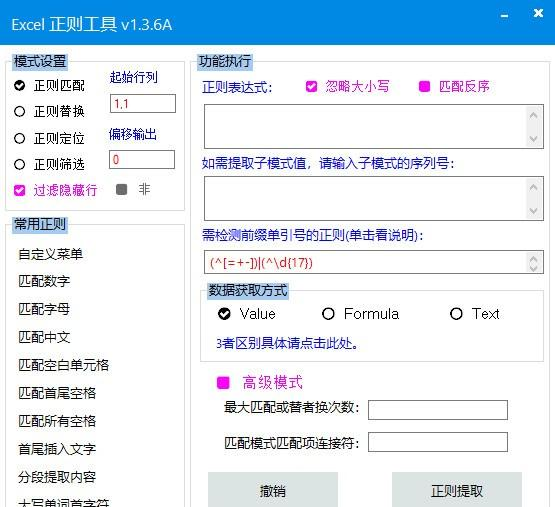
Task: Click the 正则表达式: label
Action: (237, 87)
